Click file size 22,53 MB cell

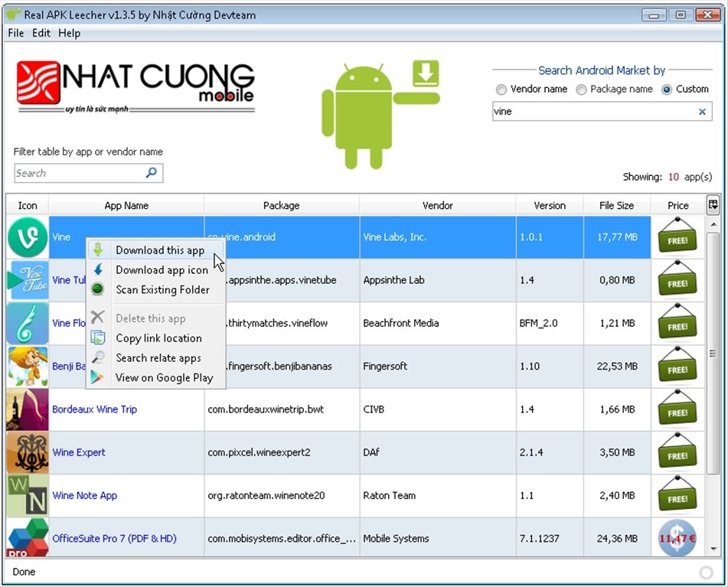coord(617,366)
